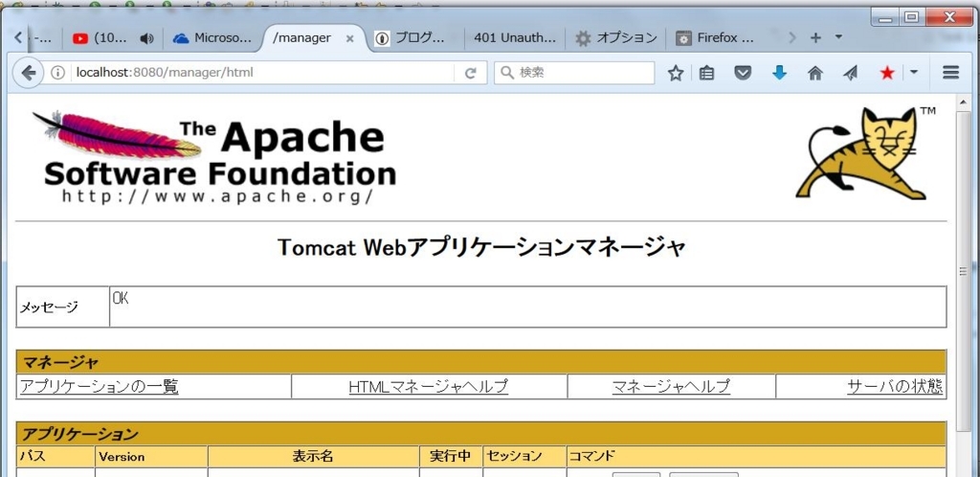Screen dimensions: 980x477
Task: Mute the YouTube tab audio icon
Action: click(146, 38)
